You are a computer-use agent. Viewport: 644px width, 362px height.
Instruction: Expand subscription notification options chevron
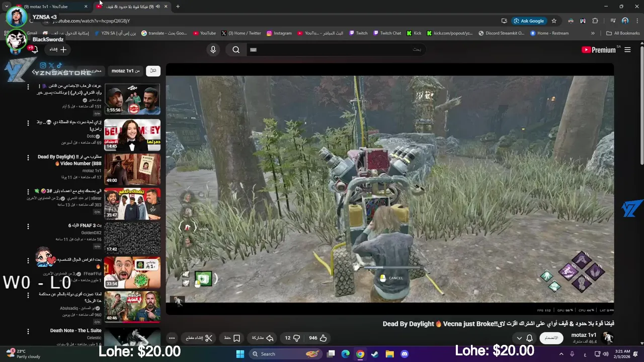coord(519,338)
